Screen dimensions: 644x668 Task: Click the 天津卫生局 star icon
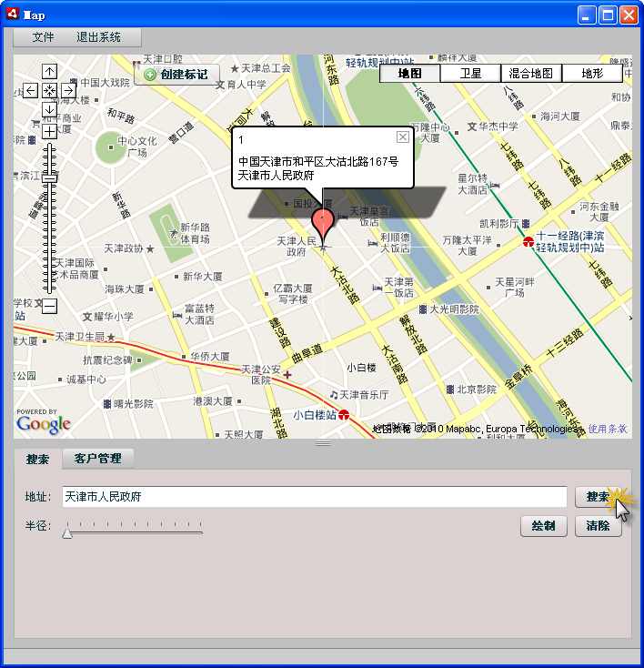point(111,337)
